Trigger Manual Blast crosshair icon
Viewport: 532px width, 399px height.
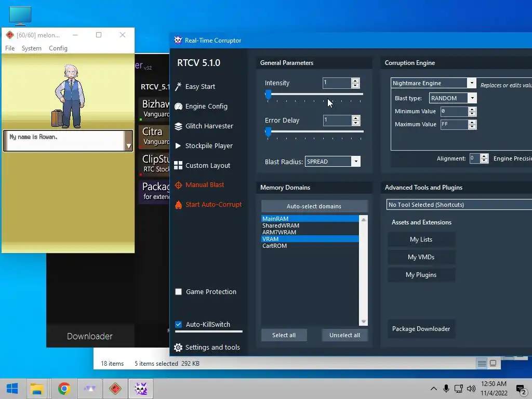click(178, 185)
